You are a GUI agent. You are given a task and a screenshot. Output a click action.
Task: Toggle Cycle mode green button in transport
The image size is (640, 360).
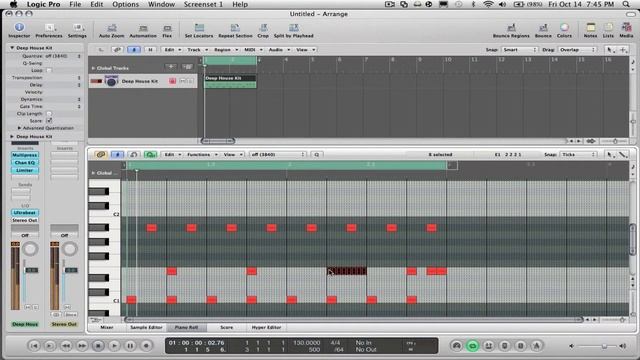coord(472,346)
